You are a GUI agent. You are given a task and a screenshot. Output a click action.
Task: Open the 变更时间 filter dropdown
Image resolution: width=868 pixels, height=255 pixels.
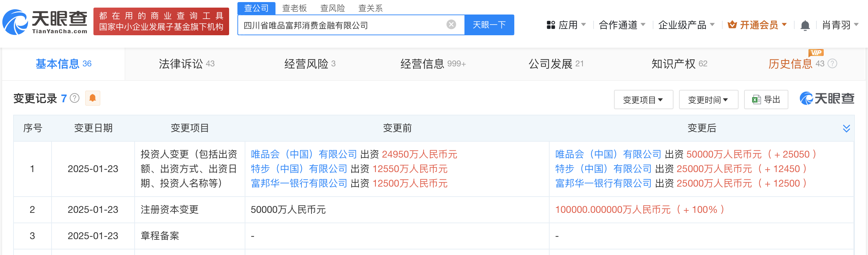pyautogui.click(x=708, y=100)
